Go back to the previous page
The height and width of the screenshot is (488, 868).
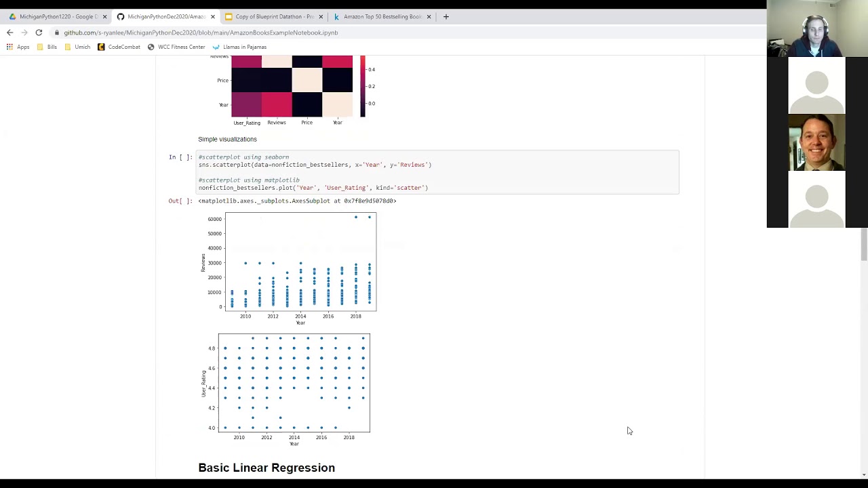coord(9,33)
